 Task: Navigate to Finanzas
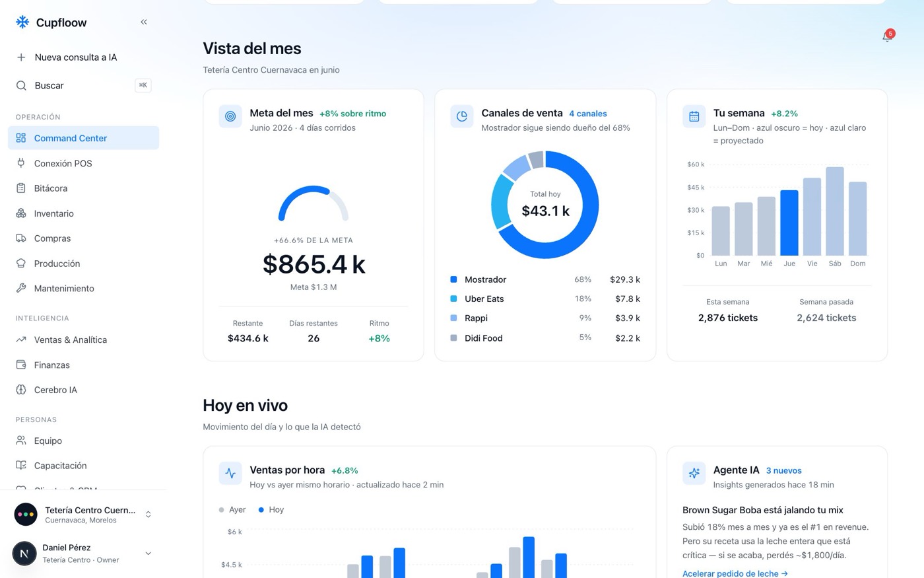pyautogui.click(x=83, y=365)
